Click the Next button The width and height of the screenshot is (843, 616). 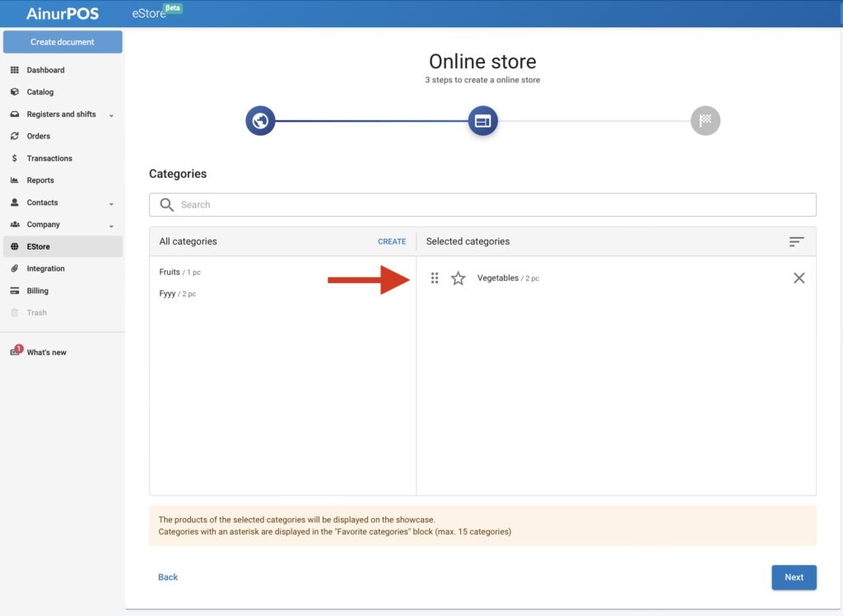coord(794,577)
